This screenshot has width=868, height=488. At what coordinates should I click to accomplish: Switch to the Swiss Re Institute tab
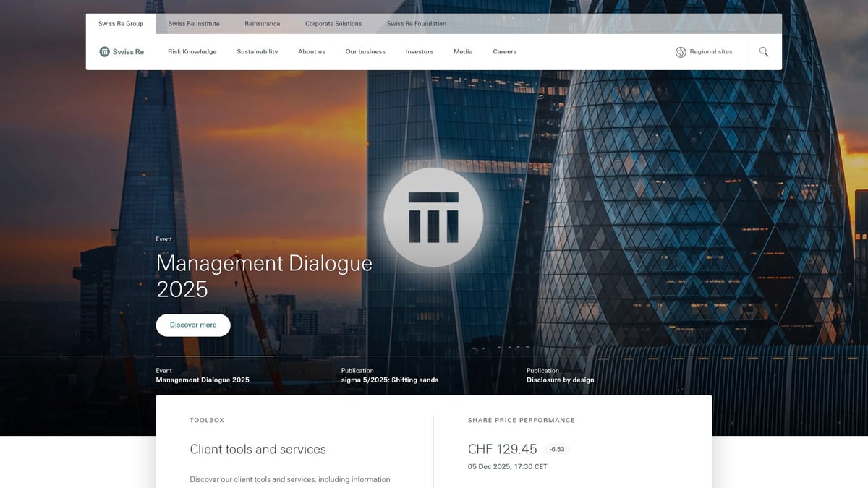[x=194, y=24]
